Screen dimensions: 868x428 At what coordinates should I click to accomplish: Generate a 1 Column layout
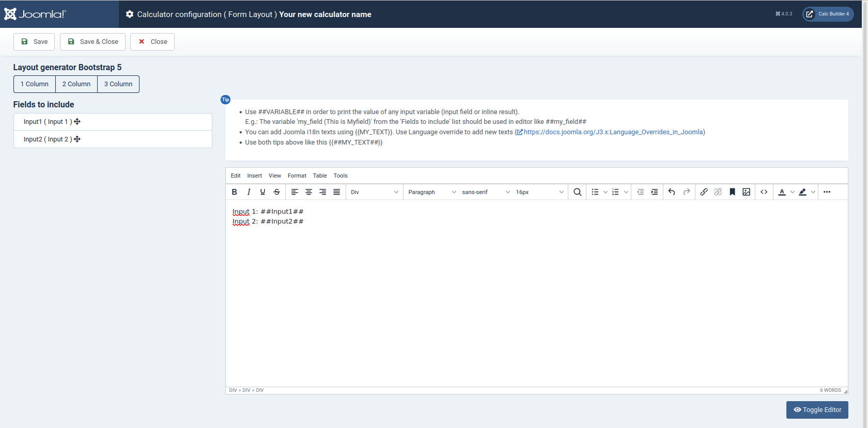pyautogui.click(x=35, y=84)
